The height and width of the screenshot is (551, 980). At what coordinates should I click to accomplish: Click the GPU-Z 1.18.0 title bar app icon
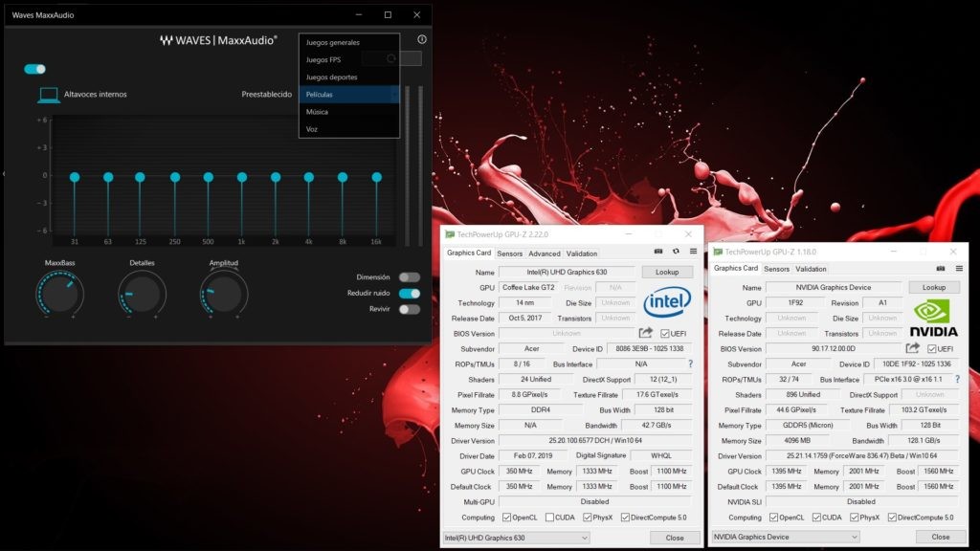tap(718, 252)
